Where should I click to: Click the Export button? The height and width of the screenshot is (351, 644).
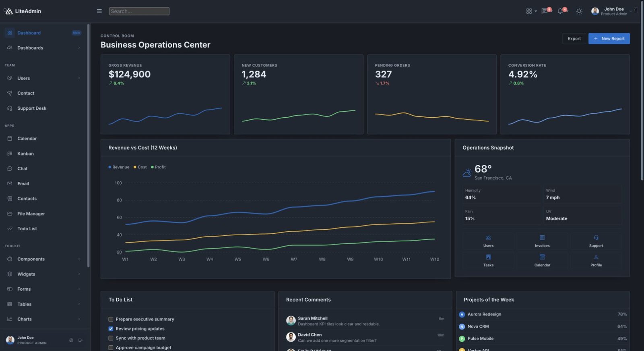(574, 39)
